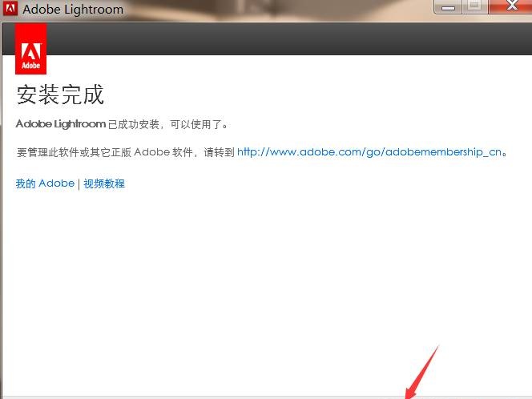The image size is (532, 399).
Task: Close the Adobe Lightroom installer window
Action: [x=510, y=6]
